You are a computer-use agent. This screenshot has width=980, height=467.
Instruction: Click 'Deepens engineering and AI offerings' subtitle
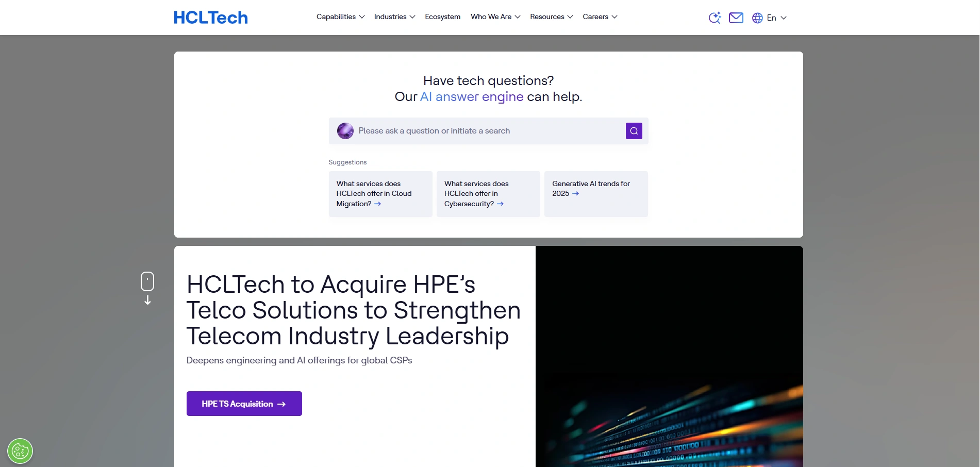point(299,360)
